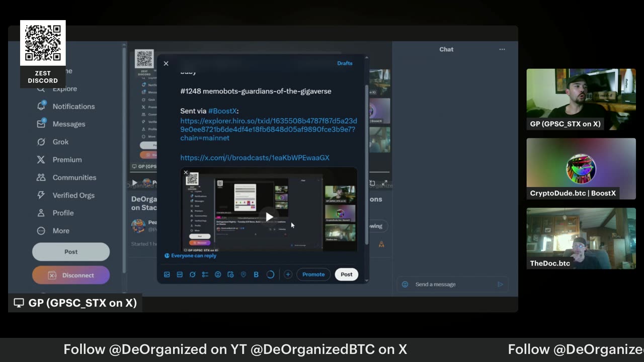
Task: Add another post to thread
Action: point(288,275)
